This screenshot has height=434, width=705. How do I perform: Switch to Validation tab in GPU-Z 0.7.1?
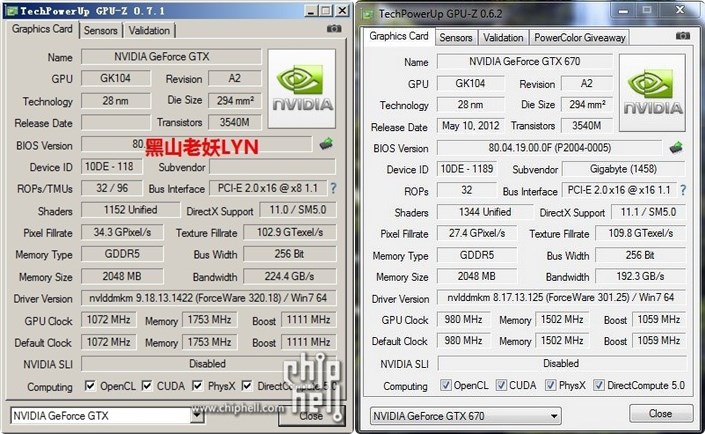coord(149,31)
